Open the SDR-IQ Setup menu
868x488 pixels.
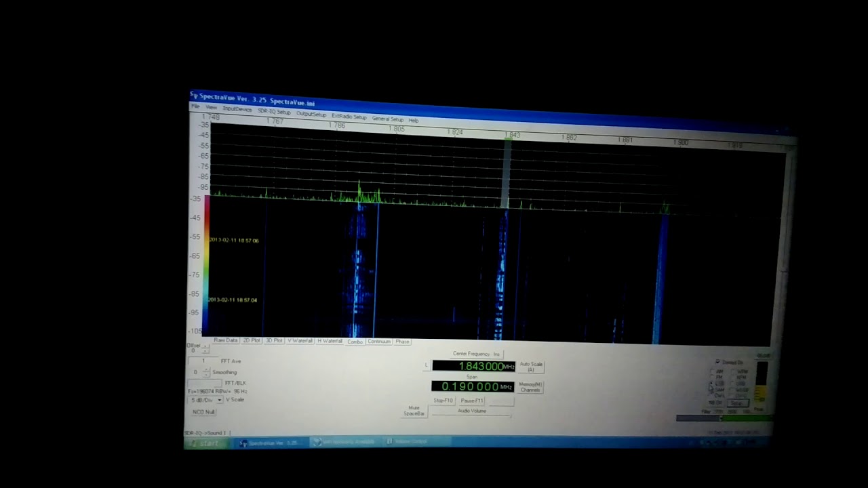point(274,112)
